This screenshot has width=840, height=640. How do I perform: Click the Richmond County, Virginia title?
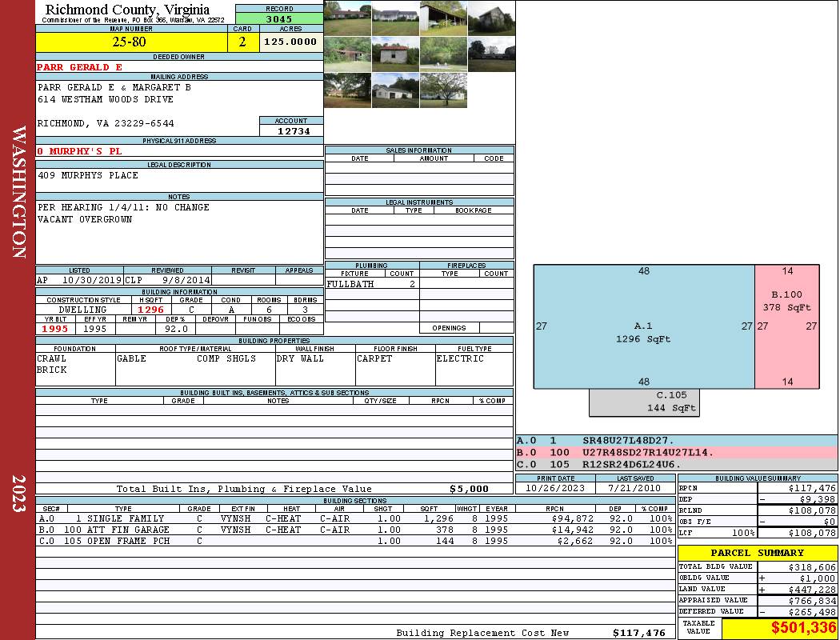(x=127, y=9)
